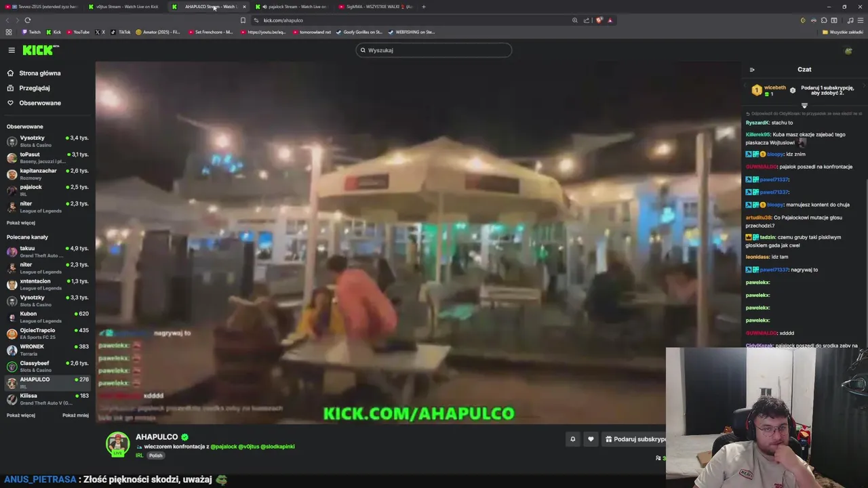This screenshot has width=868, height=488.
Task: Close the AHAPULCO Stream tab
Action: pos(244,7)
